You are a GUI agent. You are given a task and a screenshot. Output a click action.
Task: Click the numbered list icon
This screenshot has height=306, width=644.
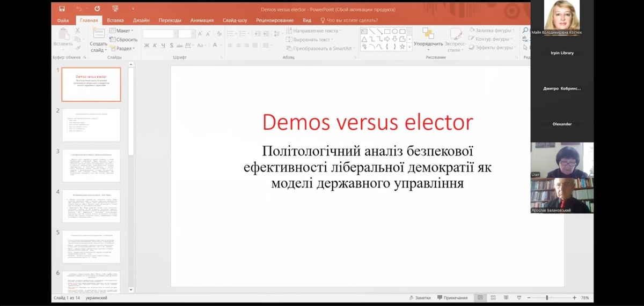pos(242,33)
